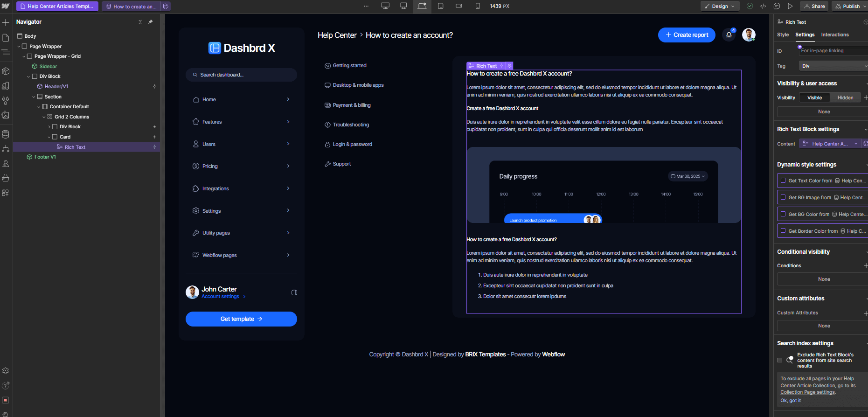
Task: Select the largest desktop breakpoint icon
Action: pos(385,6)
